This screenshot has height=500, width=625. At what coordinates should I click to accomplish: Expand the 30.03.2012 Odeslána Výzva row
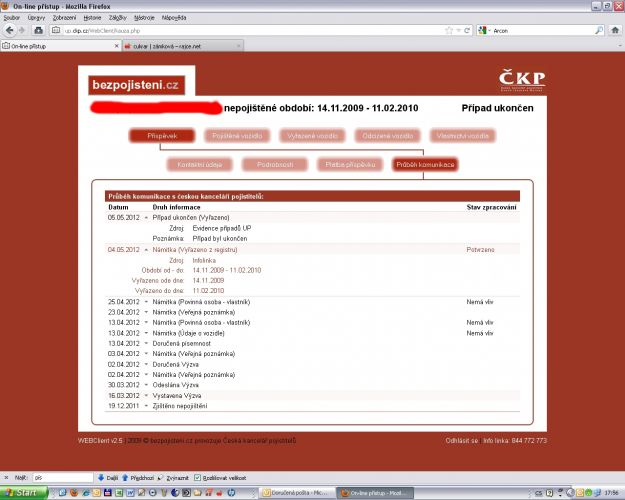146,385
